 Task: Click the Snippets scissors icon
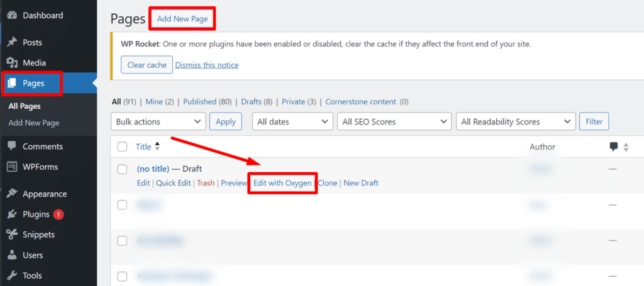coord(11,234)
